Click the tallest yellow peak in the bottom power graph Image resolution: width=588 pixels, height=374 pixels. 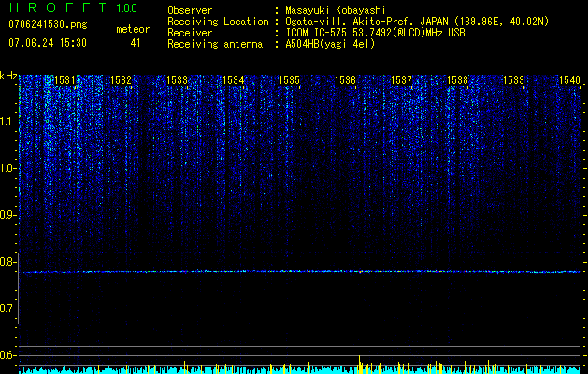pos(359,365)
